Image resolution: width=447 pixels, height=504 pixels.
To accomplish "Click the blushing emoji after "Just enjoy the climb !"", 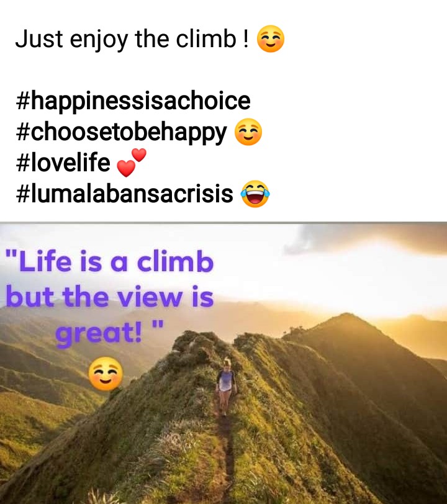I will pyautogui.click(x=271, y=39).
